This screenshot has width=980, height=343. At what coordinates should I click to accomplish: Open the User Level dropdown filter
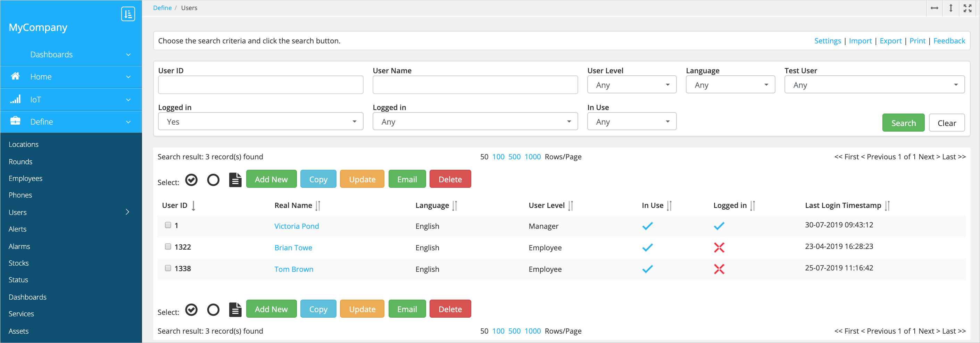coord(632,85)
